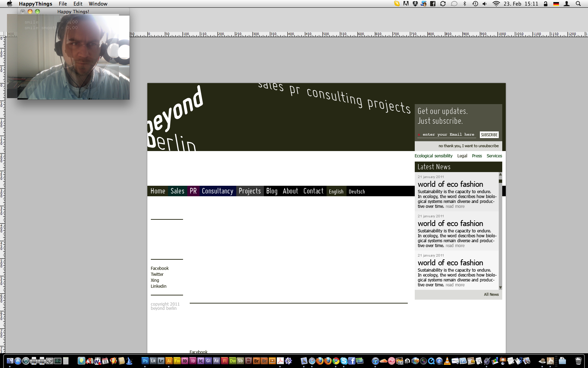
Task: Launch Adobe Illustrator from the dock
Action: pyautogui.click(x=169, y=361)
